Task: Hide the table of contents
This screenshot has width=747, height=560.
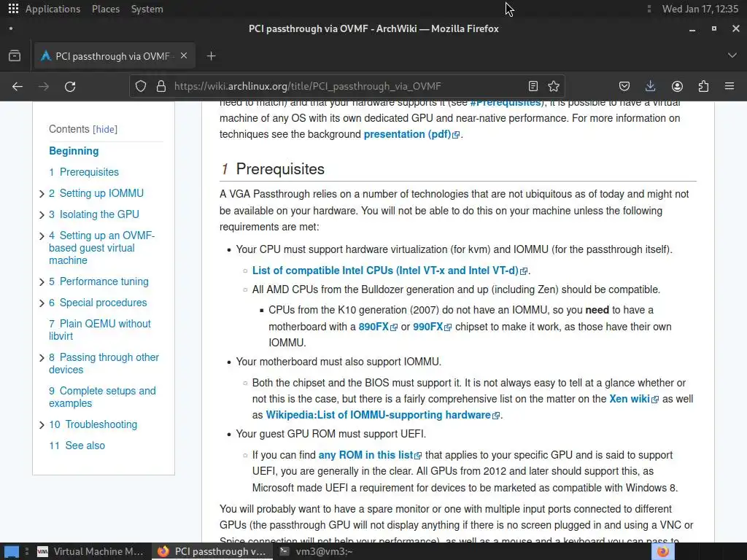Action: click(105, 130)
